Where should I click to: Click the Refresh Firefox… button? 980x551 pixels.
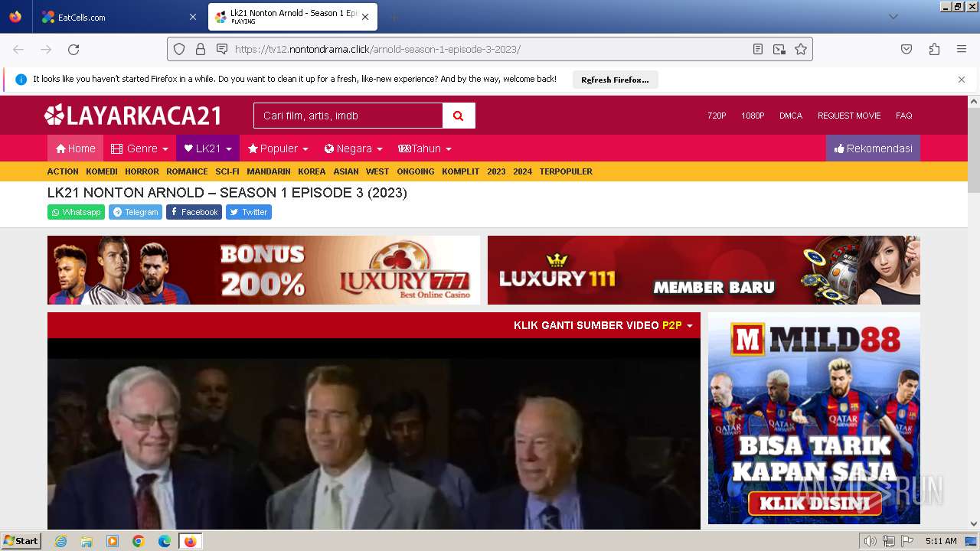(x=615, y=80)
